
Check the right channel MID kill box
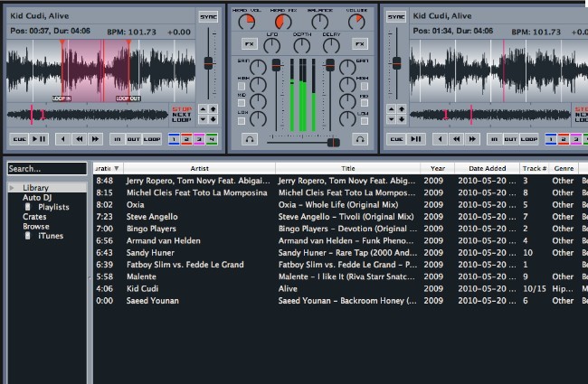(365, 103)
